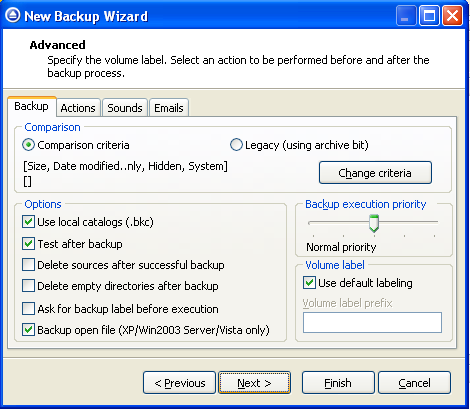
Task: Click the Change criteria button
Action: [x=375, y=173]
